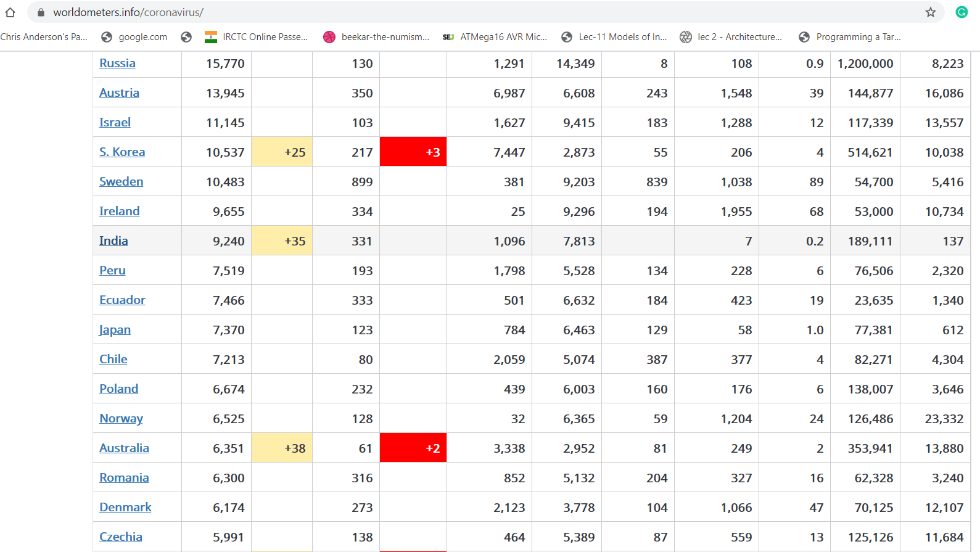Click Sweden's total deaths 899
The height and width of the screenshot is (552, 980).
tap(362, 182)
